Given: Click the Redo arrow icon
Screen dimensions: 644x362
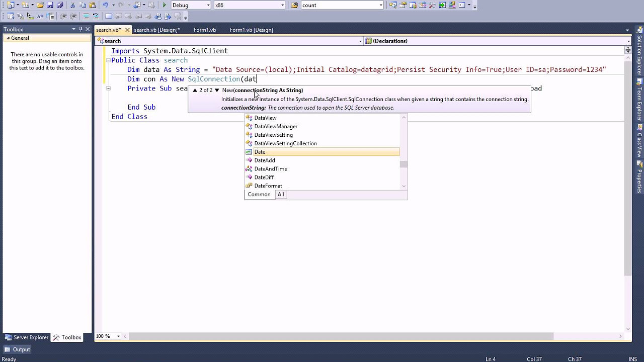Looking at the screenshot, I should 121,5.
